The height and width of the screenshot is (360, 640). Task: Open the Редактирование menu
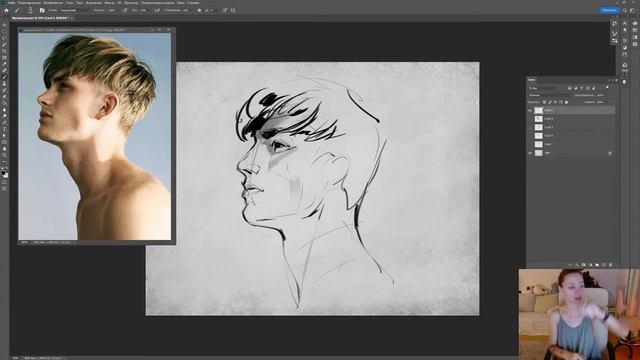coord(30,3)
